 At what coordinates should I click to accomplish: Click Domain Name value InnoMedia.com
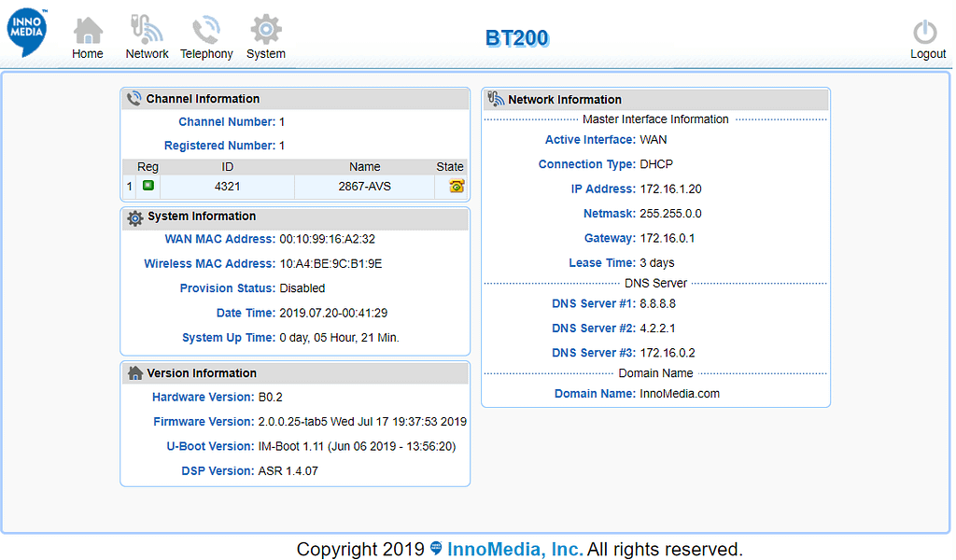pyautogui.click(x=680, y=394)
